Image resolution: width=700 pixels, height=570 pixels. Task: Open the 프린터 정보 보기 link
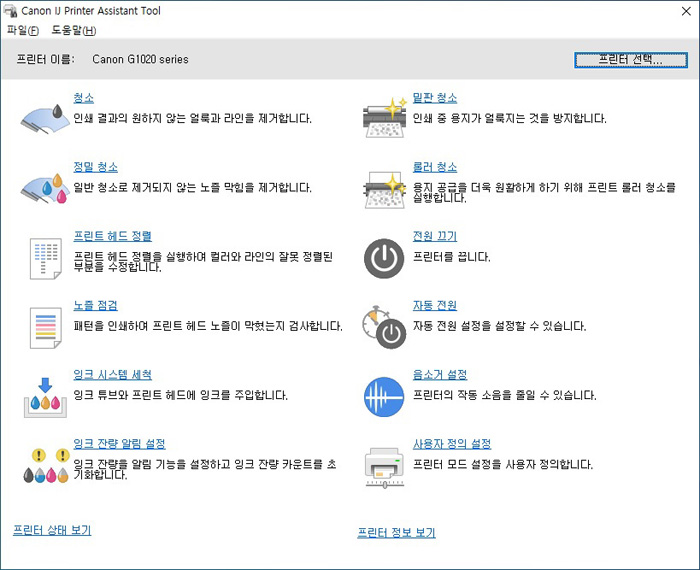coord(396,532)
